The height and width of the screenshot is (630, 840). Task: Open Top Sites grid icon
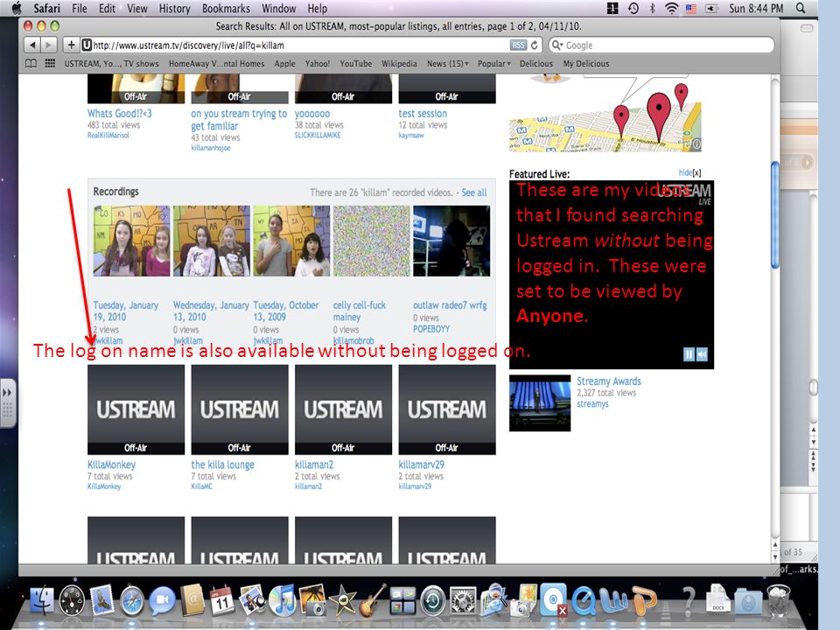(x=50, y=64)
